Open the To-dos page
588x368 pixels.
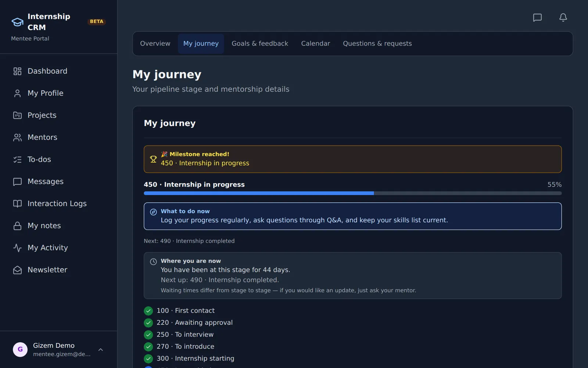point(59,159)
